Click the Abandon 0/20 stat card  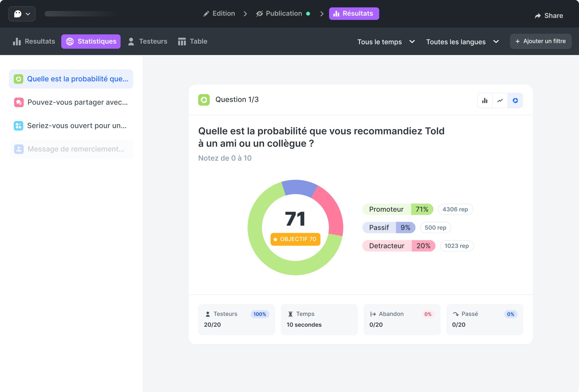(x=402, y=319)
